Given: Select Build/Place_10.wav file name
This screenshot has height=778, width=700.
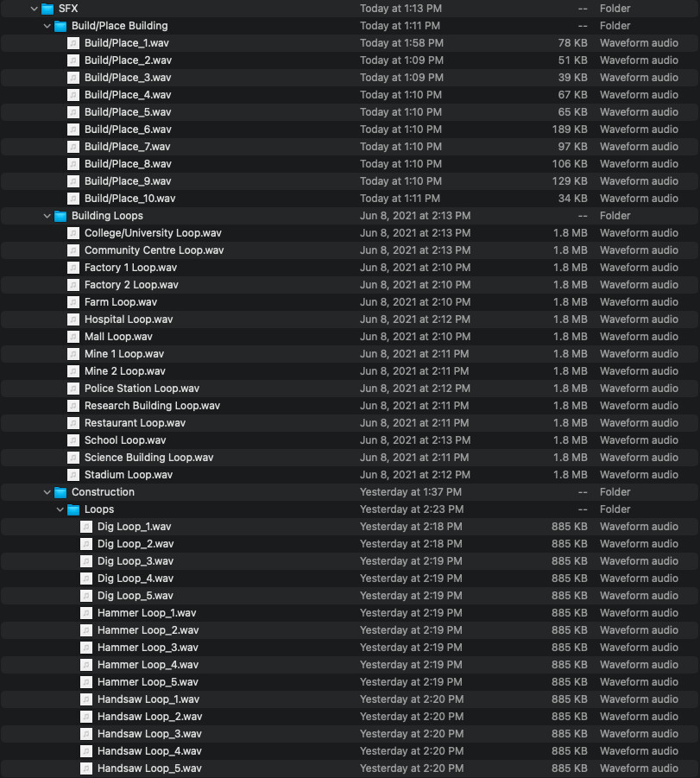Looking at the screenshot, I should [129, 199].
